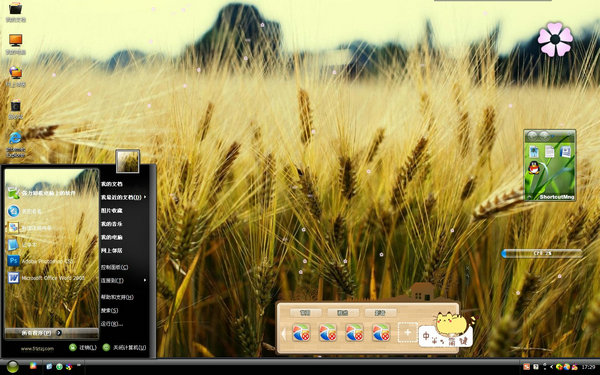The width and height of the screenshot is (600, 375).
Task: Click the pink tray icon before clock
Action: pyautogui.click(x=574, y=367)
